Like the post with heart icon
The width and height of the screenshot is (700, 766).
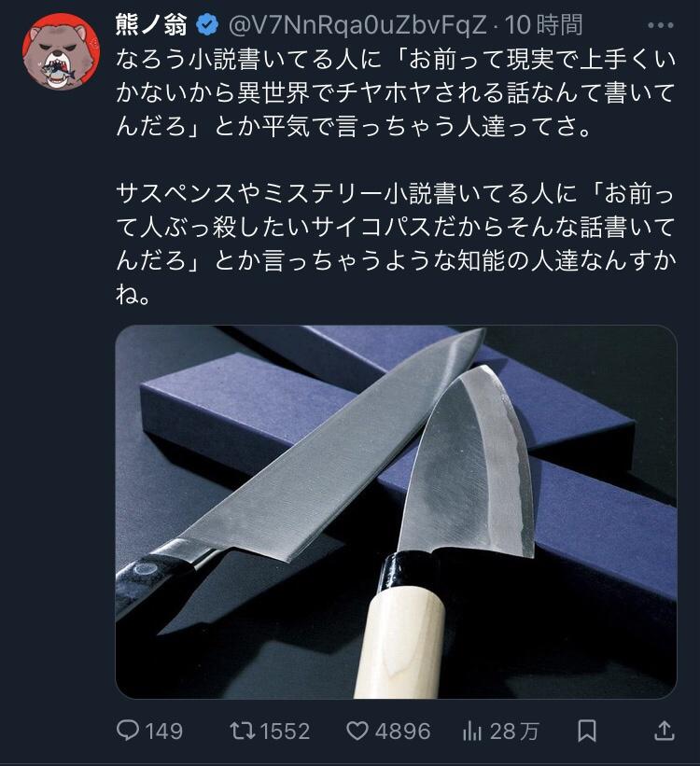pos(357,731)
